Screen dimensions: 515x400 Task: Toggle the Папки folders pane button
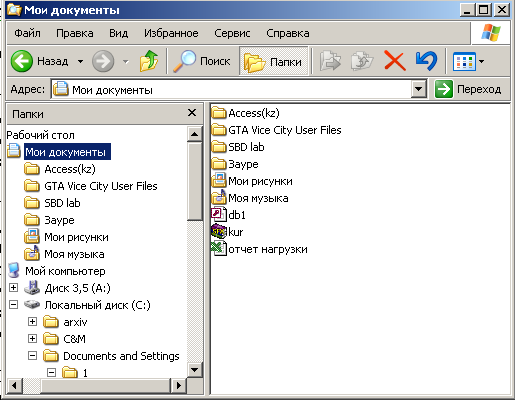point(273,61)
